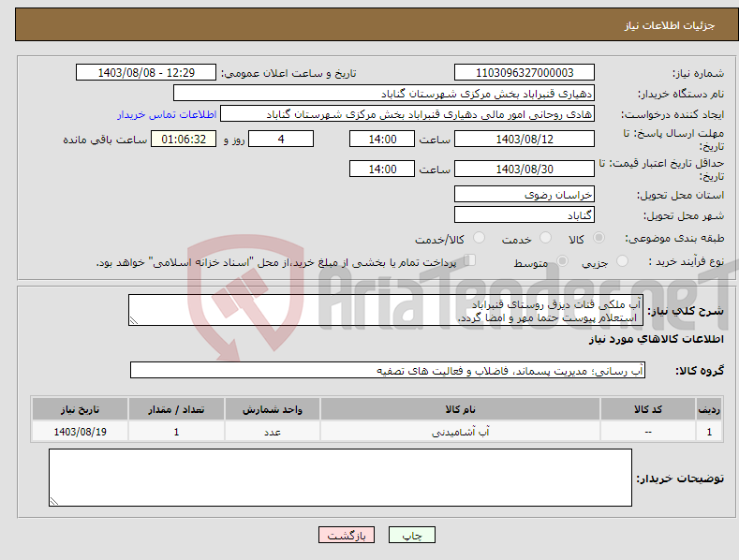This screenshot has height=560, width=739.
Task: Select the کالا/خدمت radio button
Action: coord(479,238)
